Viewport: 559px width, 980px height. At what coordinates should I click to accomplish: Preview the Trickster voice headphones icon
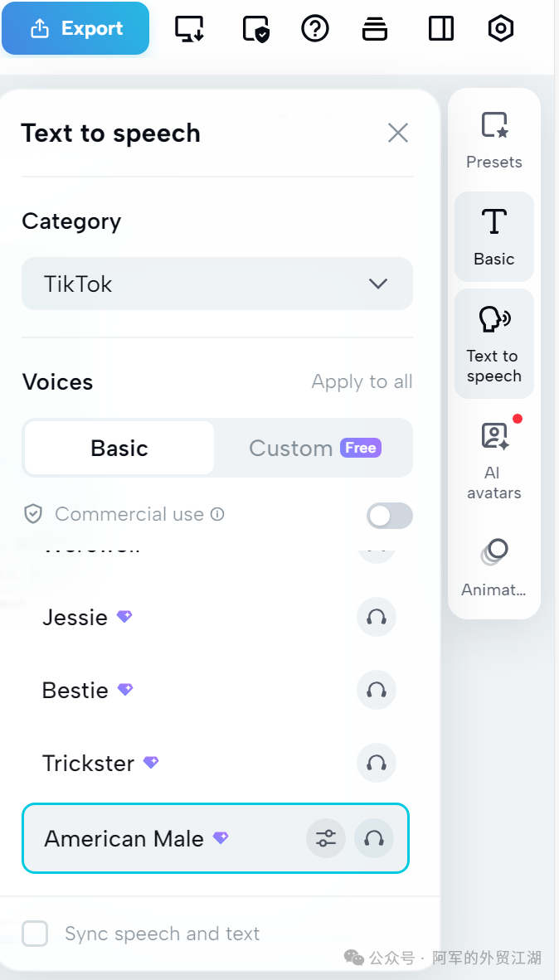[377, 763]
